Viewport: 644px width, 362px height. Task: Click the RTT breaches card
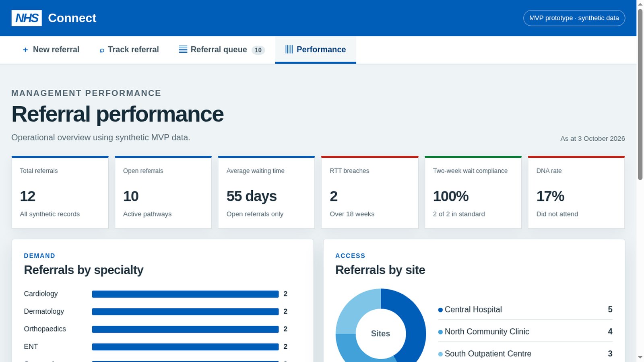[369, 192]
